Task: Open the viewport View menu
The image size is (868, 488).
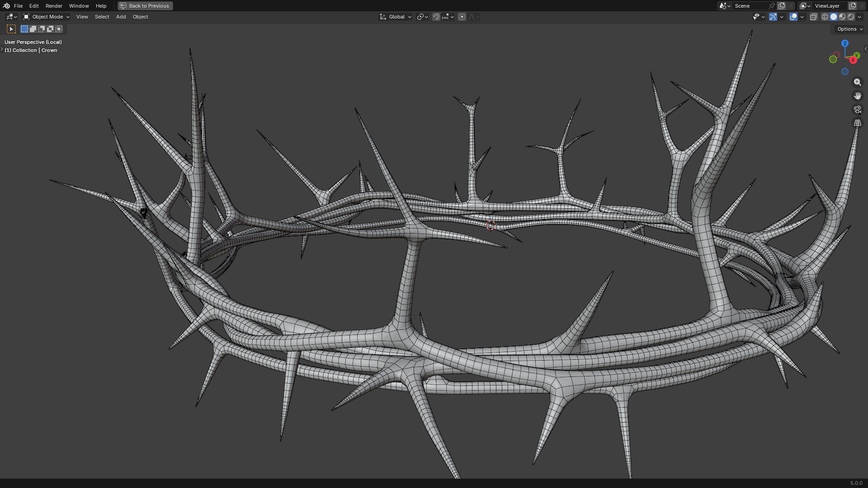Action: coord(82,17)
